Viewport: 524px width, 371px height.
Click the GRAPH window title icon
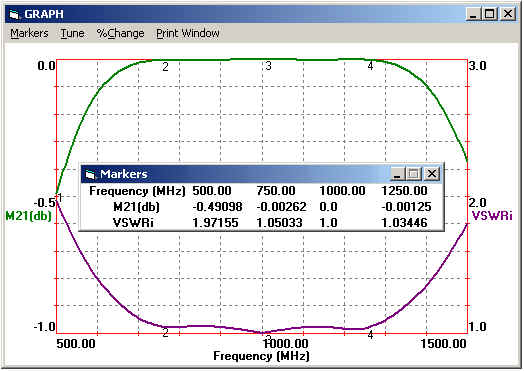[x=14, y=14]
